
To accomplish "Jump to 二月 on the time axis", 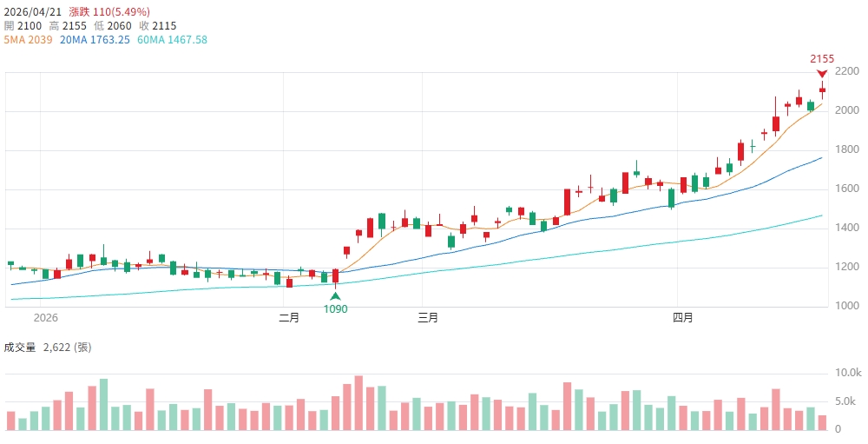I will [x=289, y=318].
